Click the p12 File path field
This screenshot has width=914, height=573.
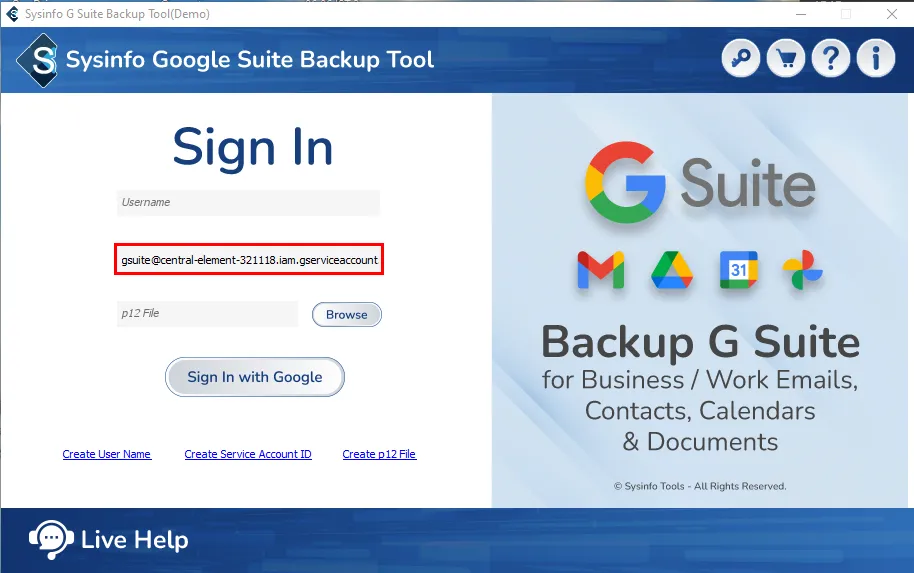tap(207, 314)
